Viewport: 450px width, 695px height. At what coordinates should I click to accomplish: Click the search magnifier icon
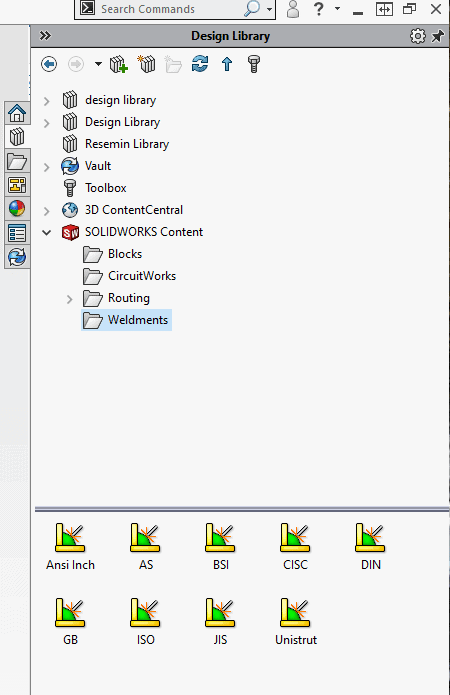tap(252, 8)
